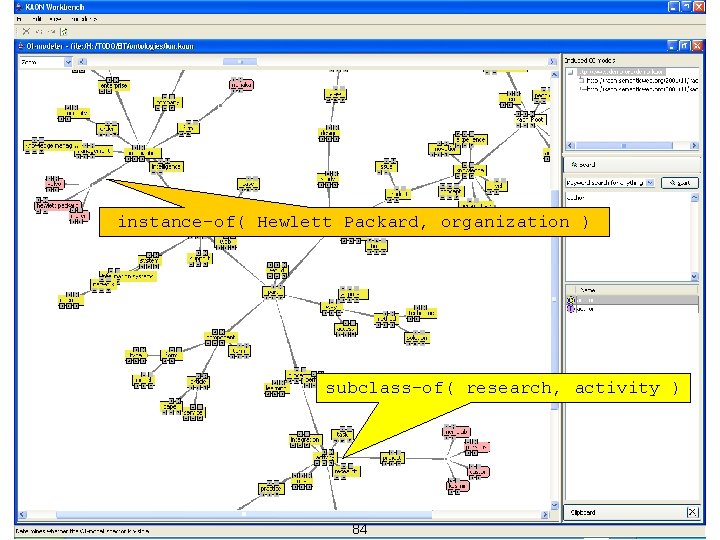This screenshot has width=720, height=540.
Task: Open the Edit menu
Action: [37, 19]
